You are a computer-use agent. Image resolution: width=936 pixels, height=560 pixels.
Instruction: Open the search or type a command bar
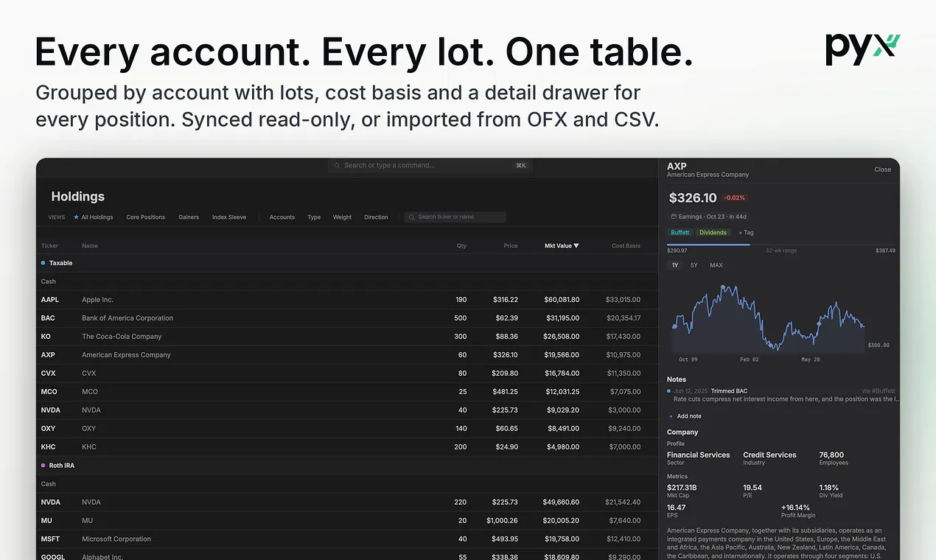(x=430, y=166)
